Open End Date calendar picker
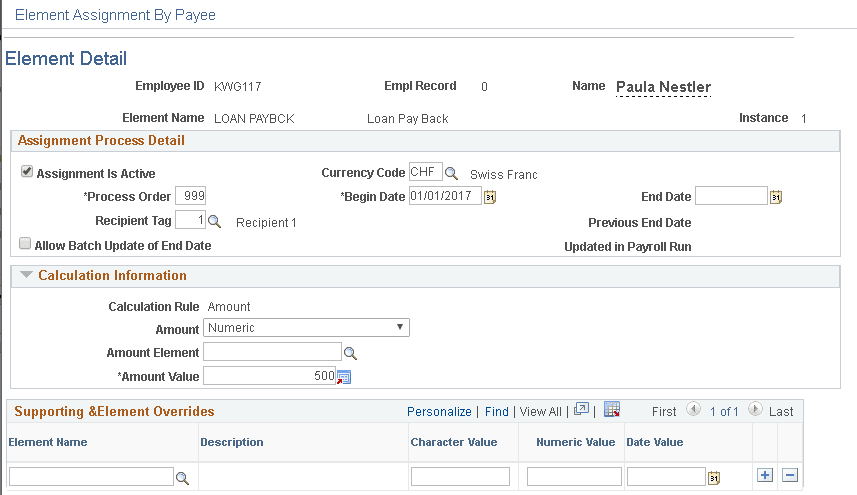The image size is (857, 495). point(776,197)
